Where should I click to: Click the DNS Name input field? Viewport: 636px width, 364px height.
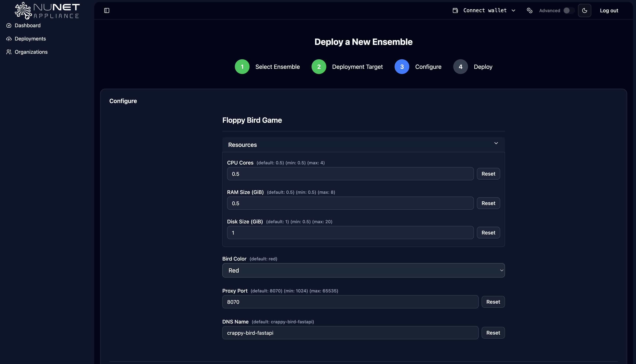tap(350, 333)
